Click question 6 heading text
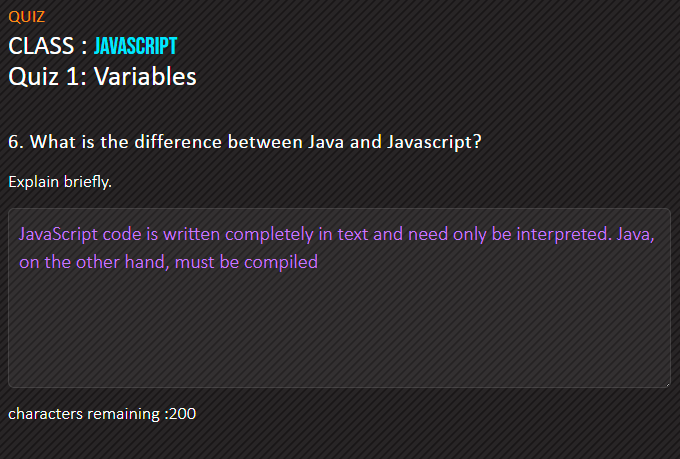 [245, 142]
